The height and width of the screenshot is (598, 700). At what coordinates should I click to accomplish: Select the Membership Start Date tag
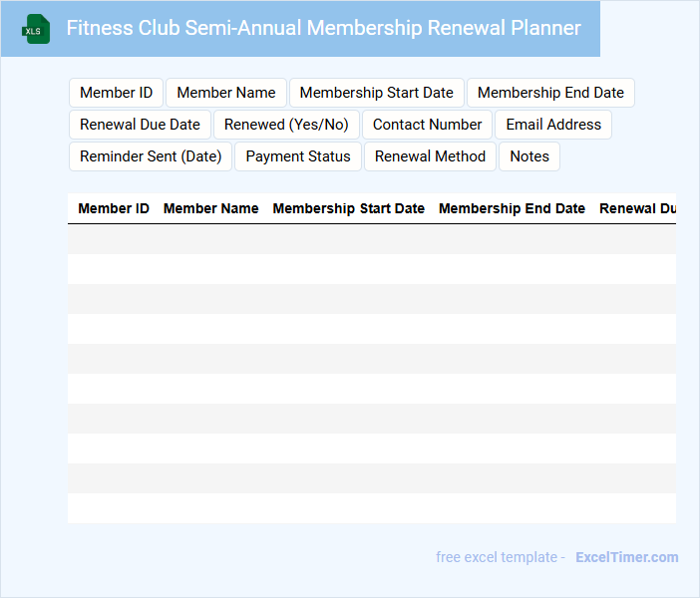pos(376,93)
